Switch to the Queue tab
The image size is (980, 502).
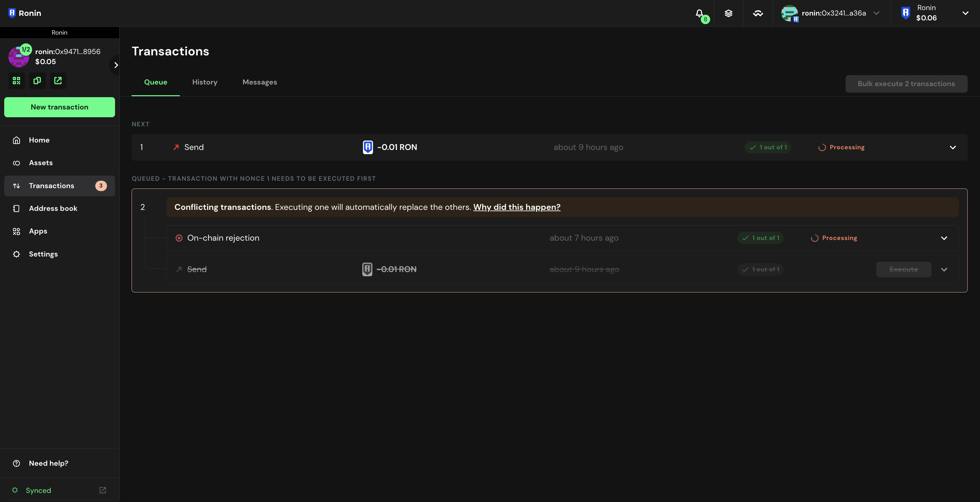pyautogui.click(x=156, y=82)
